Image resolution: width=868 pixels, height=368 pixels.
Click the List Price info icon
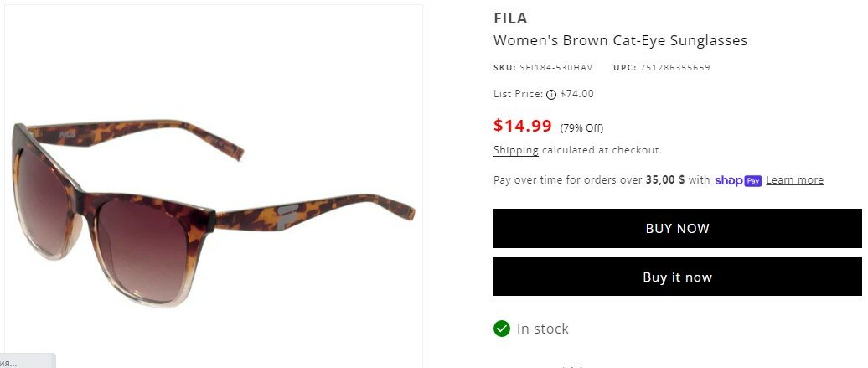pyautogui.click(x=551, y=95)
